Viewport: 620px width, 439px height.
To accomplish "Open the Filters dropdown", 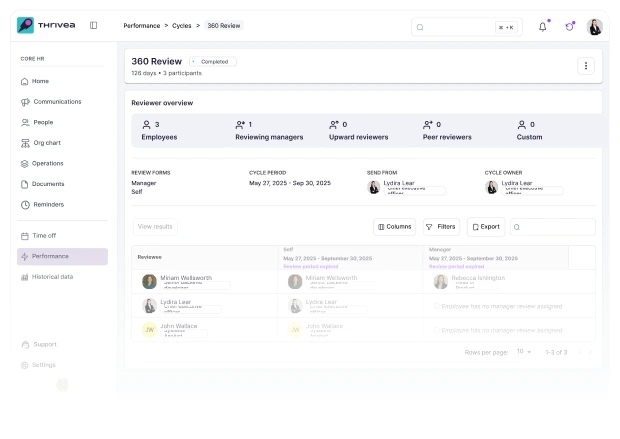I will coord(441,227).
